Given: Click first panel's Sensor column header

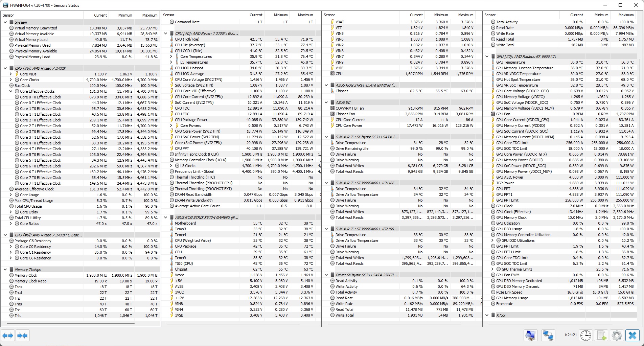Looking at the screenshot, I should pos(42,15).
